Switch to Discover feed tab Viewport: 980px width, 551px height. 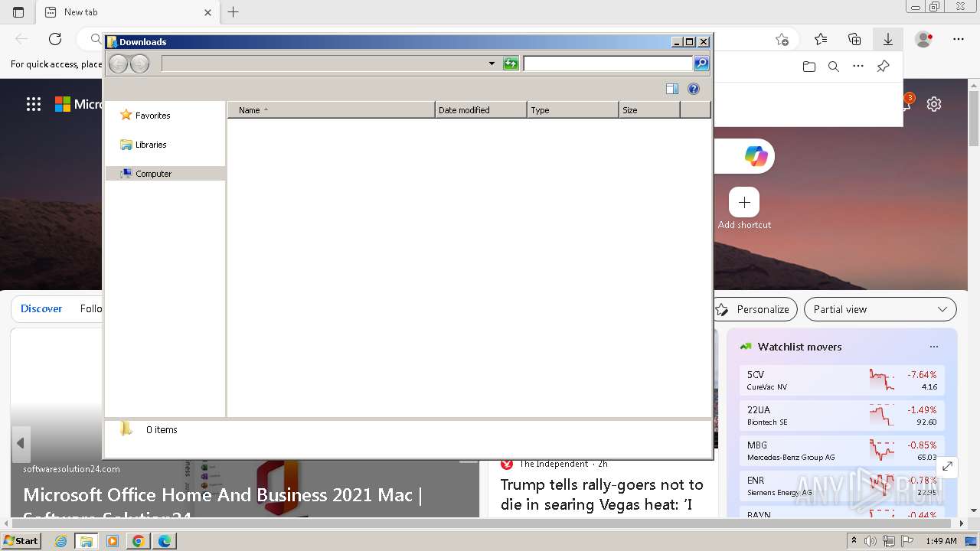click(x=41, y=308)
